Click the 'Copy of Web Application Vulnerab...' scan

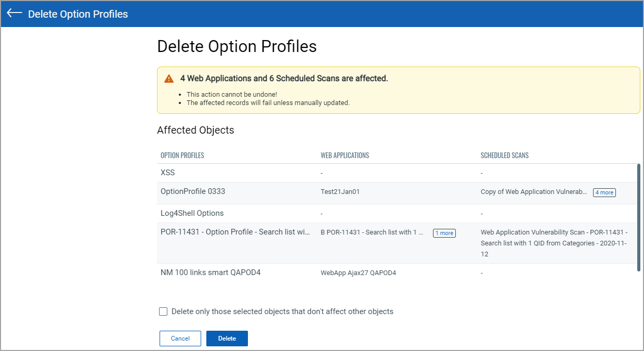[534, 192]
